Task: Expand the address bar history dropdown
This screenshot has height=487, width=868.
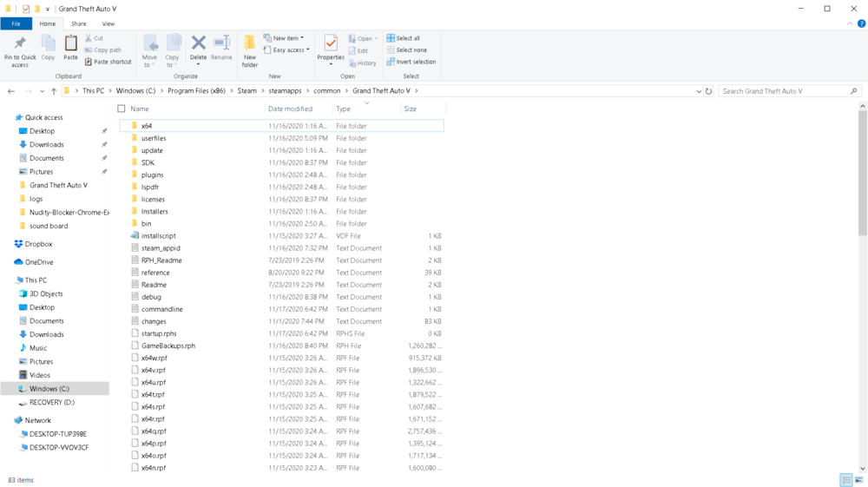Action: point(699,91)
